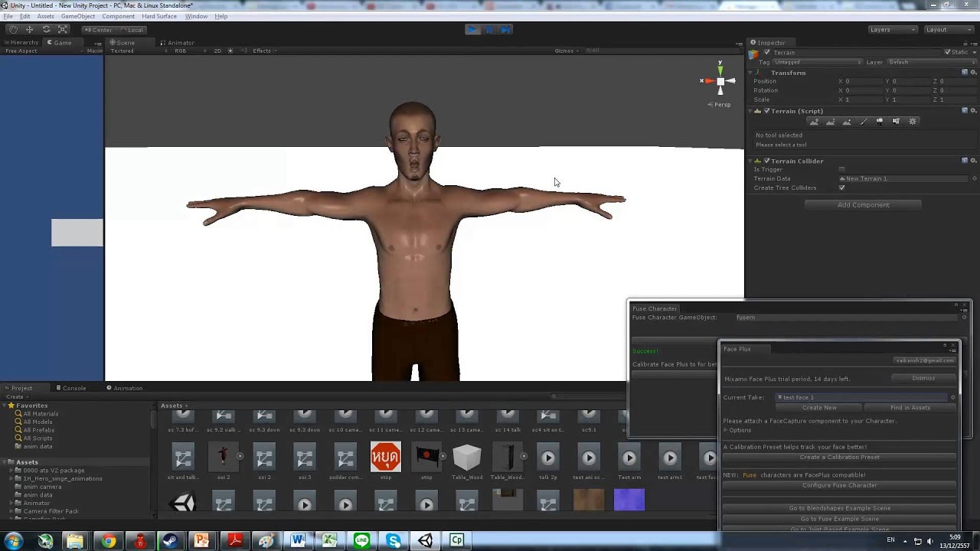Click the Add Component button
Image resolution: width=980 pixels, height=551 pixels.
(863, 205)
